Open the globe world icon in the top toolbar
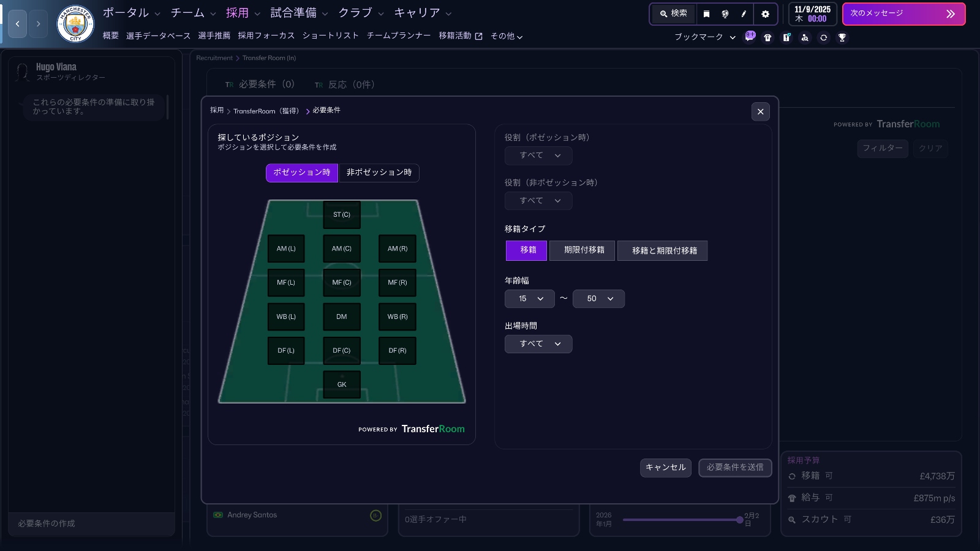 pos(725,13)
